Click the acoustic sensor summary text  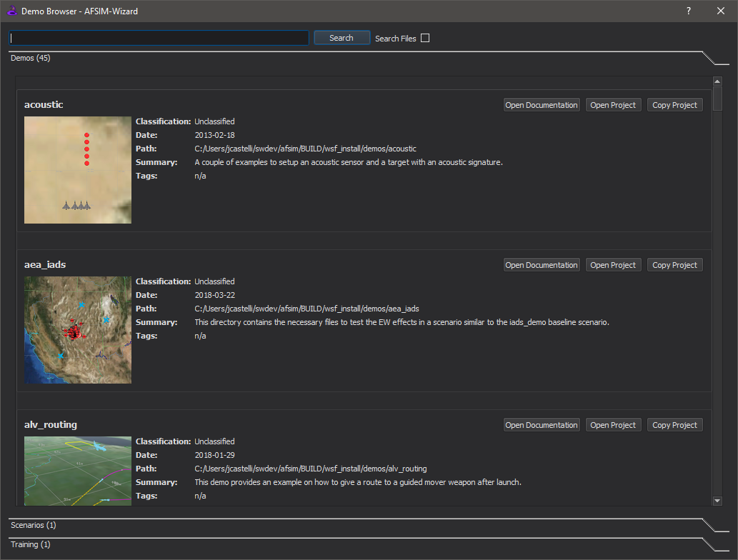coord(349,162)
